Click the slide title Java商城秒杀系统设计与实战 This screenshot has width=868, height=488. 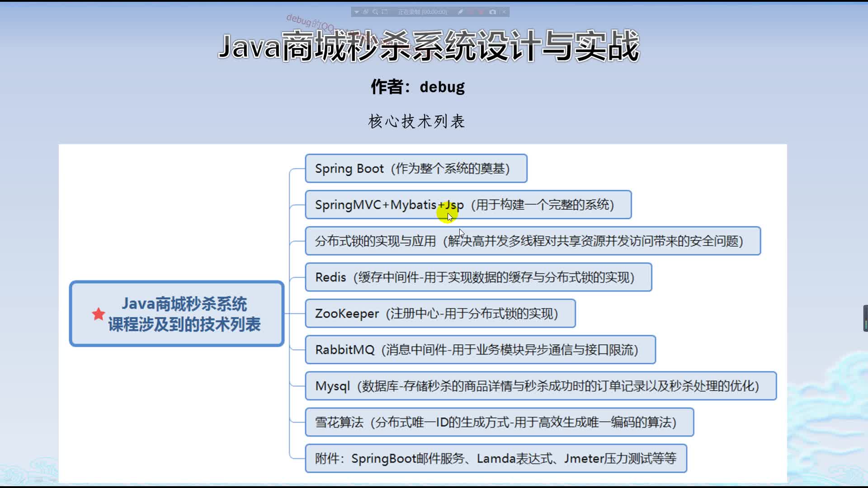click(429, 46)
